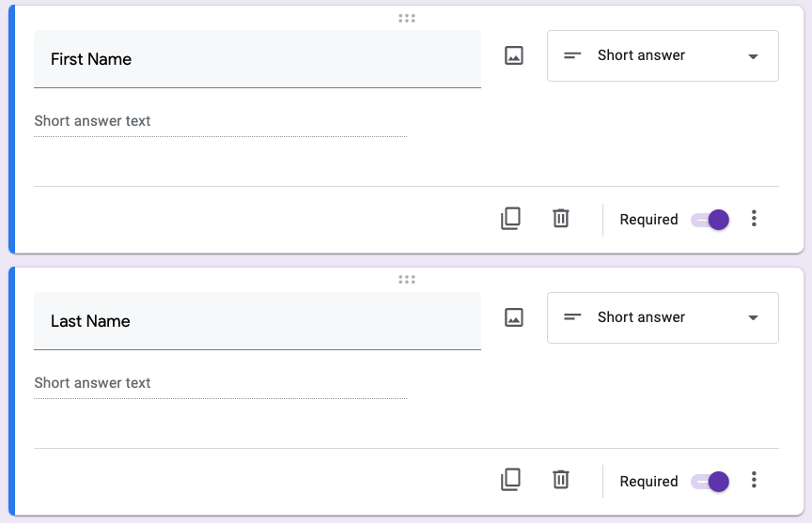Click the Required label in First Name card
812x523 pixels.
648,220
